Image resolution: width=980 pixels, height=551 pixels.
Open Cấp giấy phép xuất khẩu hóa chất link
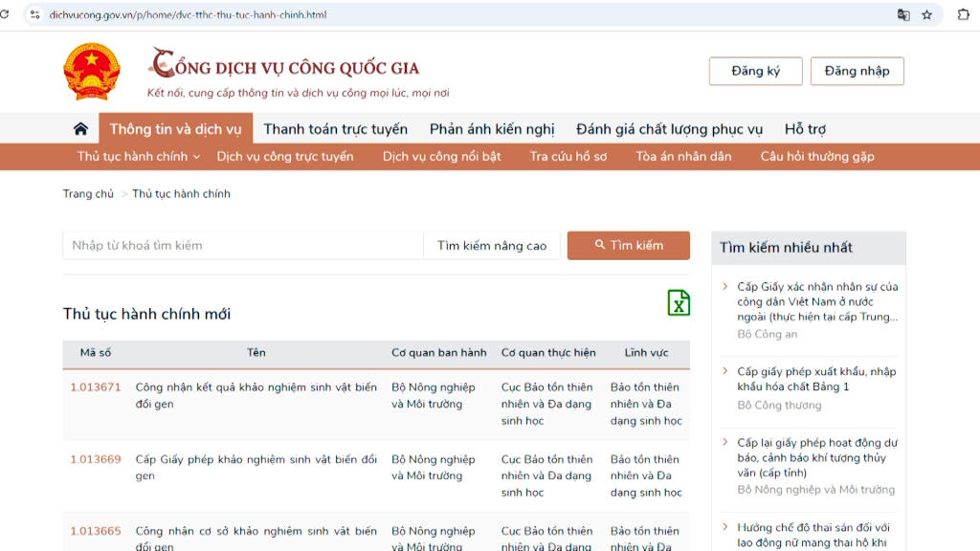click(x=816, y=379)
